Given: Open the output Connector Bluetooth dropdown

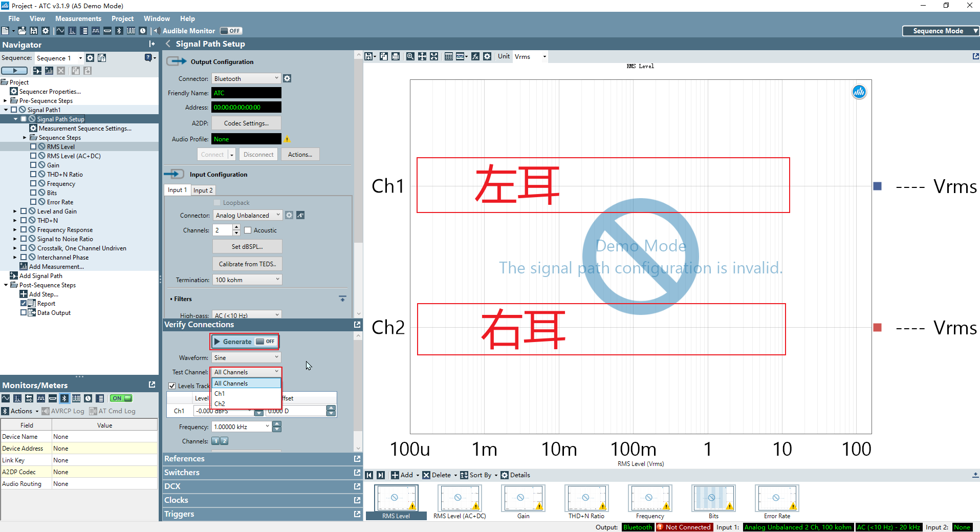Looking at the screenshot, I should click(x=246, y=78).
